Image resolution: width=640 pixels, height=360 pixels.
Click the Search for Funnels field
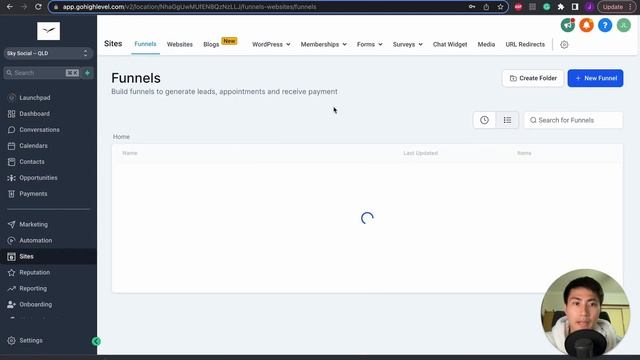click(x=573, y=120)
